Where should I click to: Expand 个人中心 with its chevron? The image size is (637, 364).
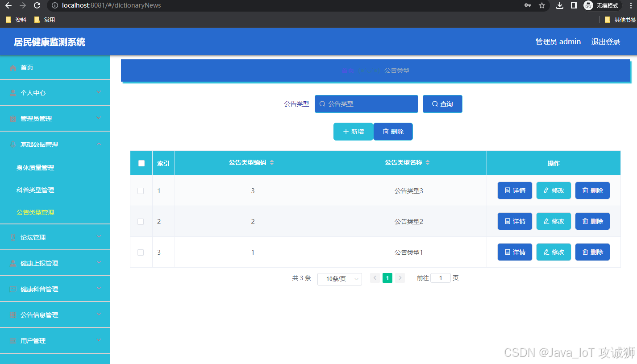[99, 92]
